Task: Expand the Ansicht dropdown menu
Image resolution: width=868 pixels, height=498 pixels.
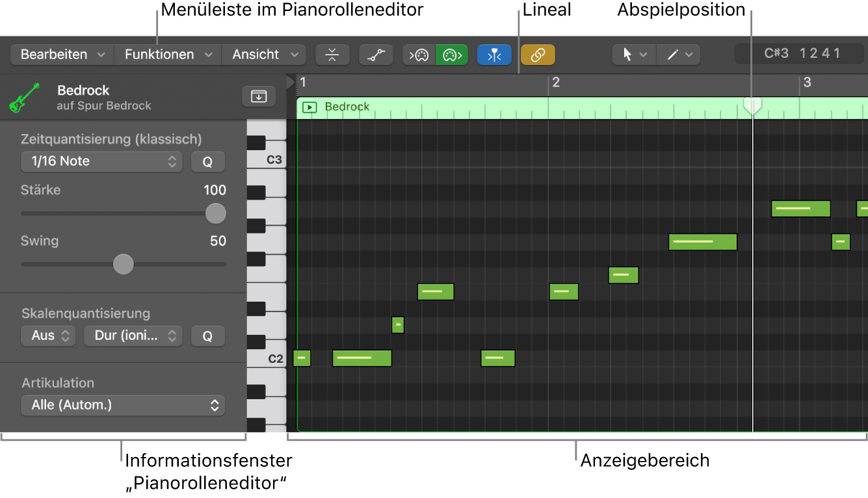Action: pos(263,55)
